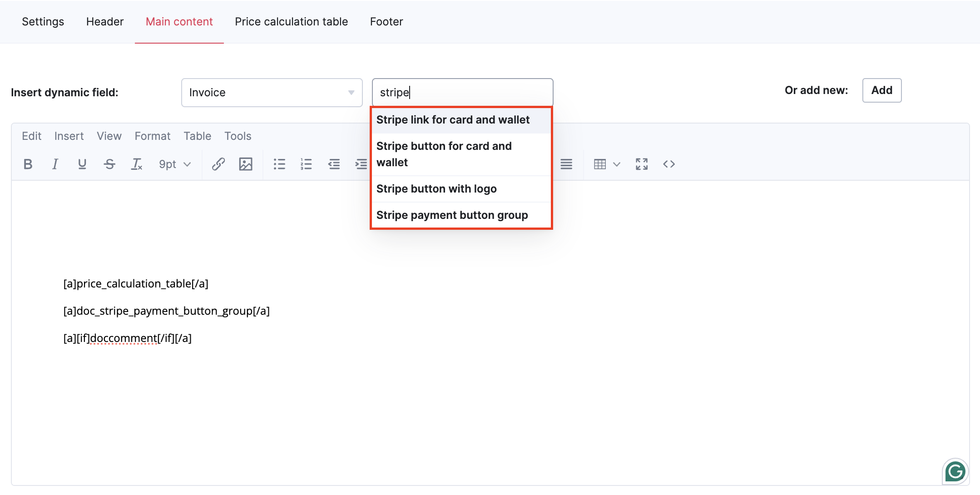Select Stripe payment button group option

coord(461,215)
